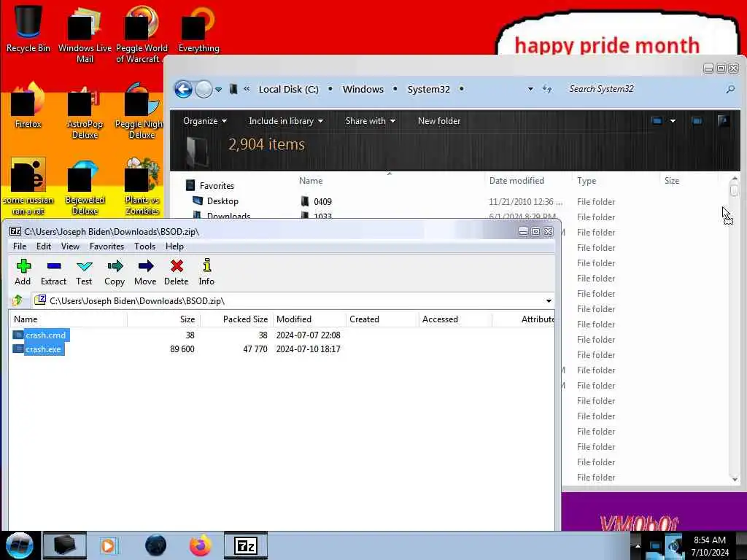Open the Windows Start button

point(20,545)
